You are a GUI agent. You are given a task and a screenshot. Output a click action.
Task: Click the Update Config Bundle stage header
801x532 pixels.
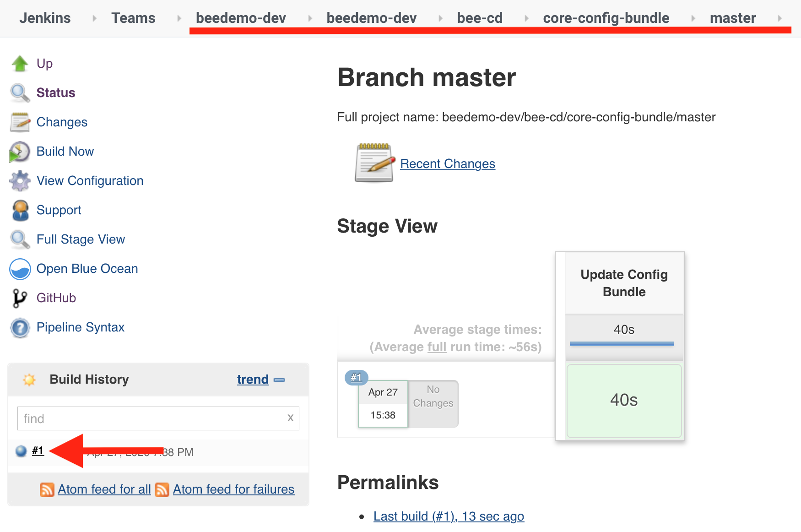[x=624, y=283]
